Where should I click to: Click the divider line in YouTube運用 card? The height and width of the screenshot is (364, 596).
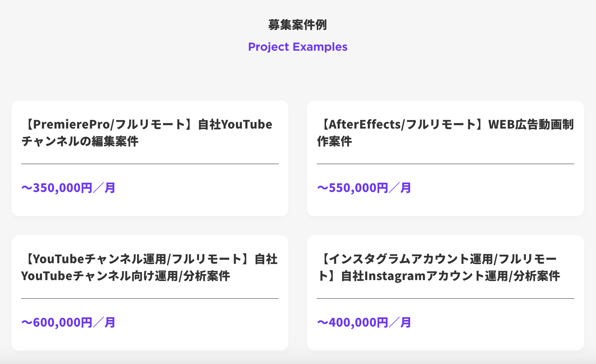pyautogui.click(x=150, y=299)
